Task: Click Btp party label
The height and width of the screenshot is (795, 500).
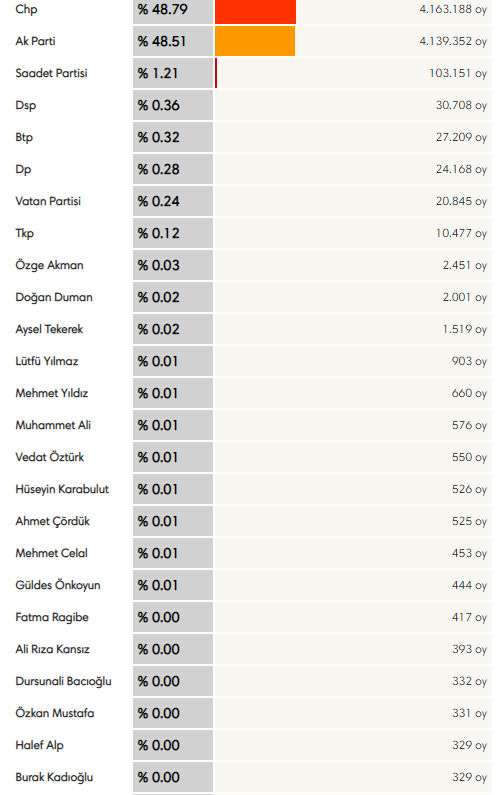Action: pyautogui.click(x=24, y=137)
